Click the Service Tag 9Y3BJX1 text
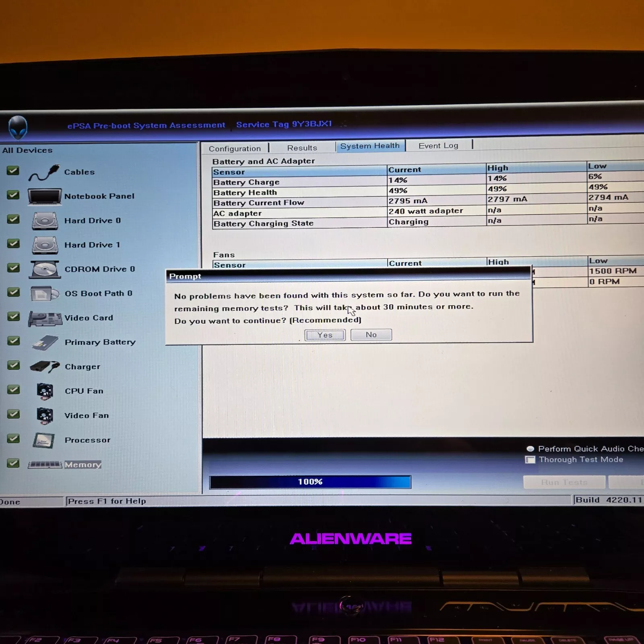The image size is (644, 644). 284,124
